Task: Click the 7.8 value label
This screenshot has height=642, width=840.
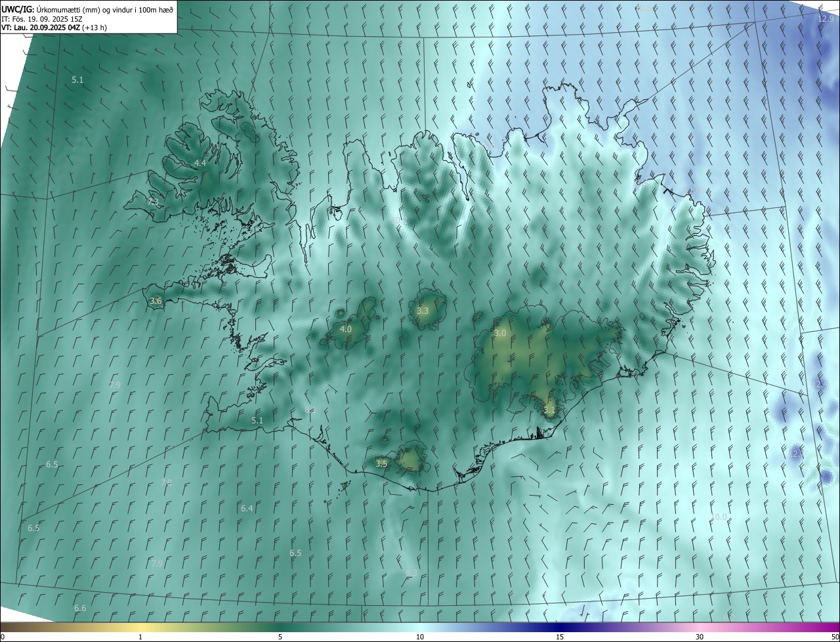Action: [x=166, y=482]
